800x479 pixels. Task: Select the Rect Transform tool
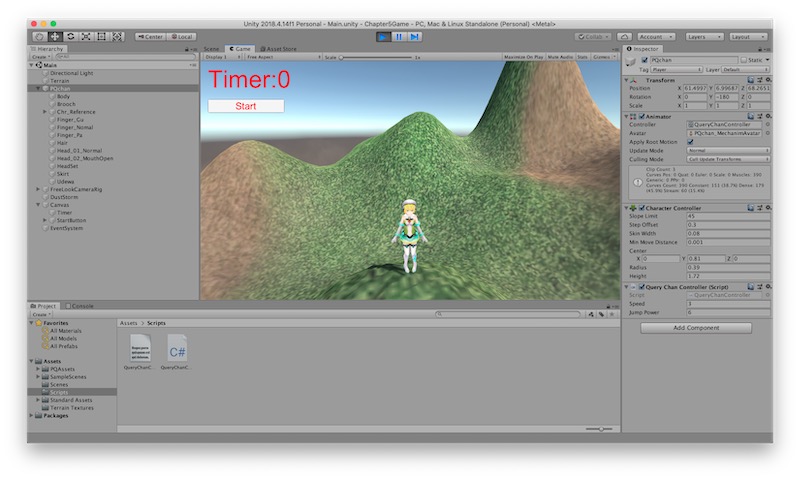point(102,37)
